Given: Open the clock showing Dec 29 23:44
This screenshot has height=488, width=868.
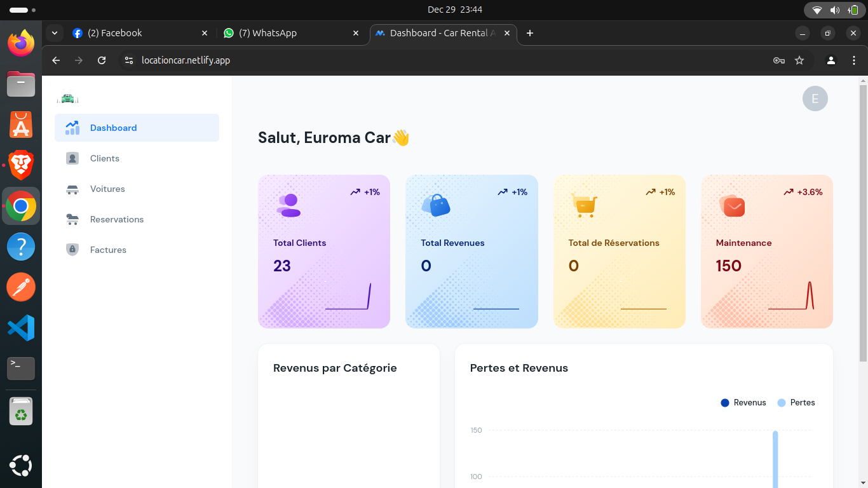Looking at the screenshot, I should [455, 10].
